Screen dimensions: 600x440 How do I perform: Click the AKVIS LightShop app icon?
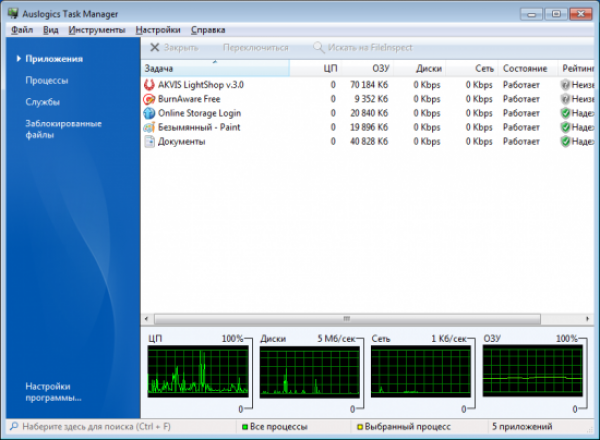(149, 85)
